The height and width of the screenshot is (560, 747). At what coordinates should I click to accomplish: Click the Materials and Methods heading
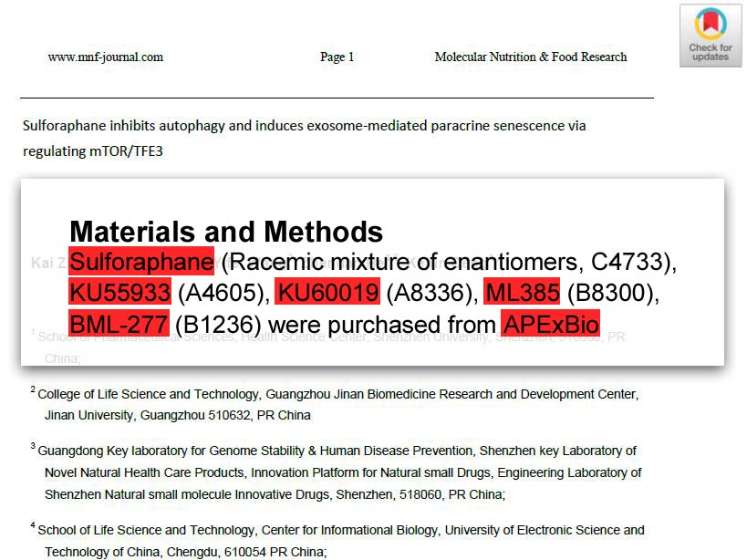pyautogui.click(x=226, y=231)
